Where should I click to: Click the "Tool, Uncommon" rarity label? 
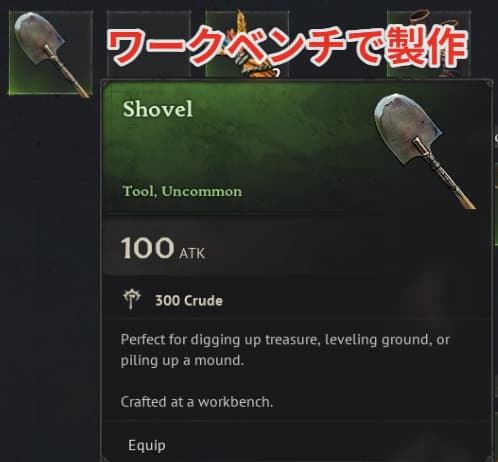[x=182, y=191]
